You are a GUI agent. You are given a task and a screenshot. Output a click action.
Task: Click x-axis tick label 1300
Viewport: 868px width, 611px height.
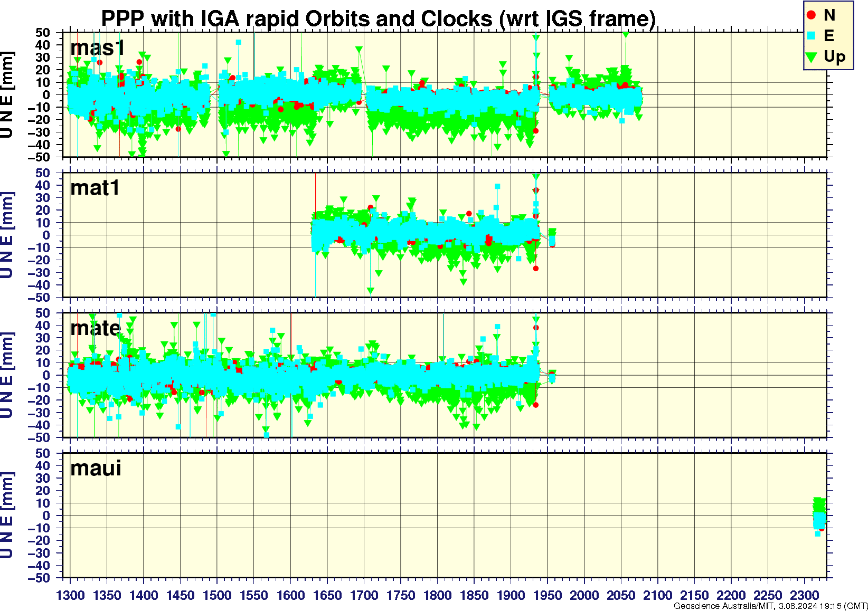(70, 596)
